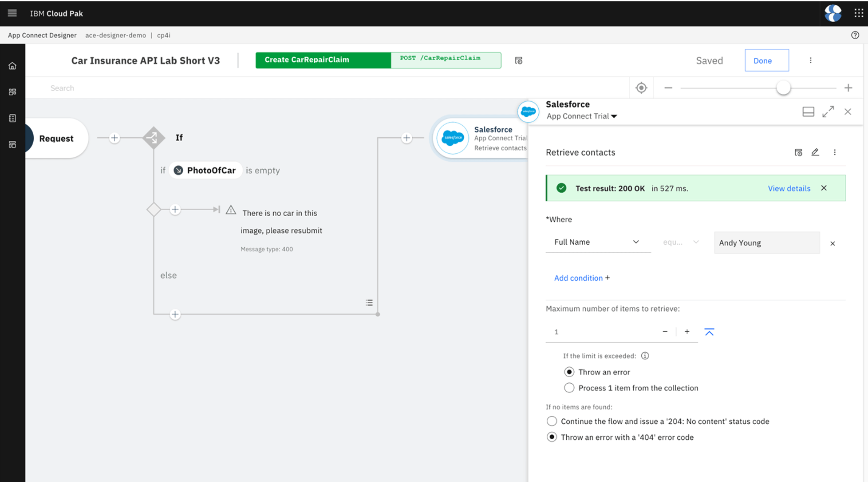Edit Retrieve contacts with the pencil icon
The width and height of the screenshot is (868, 485).
[x=815, y=152]
